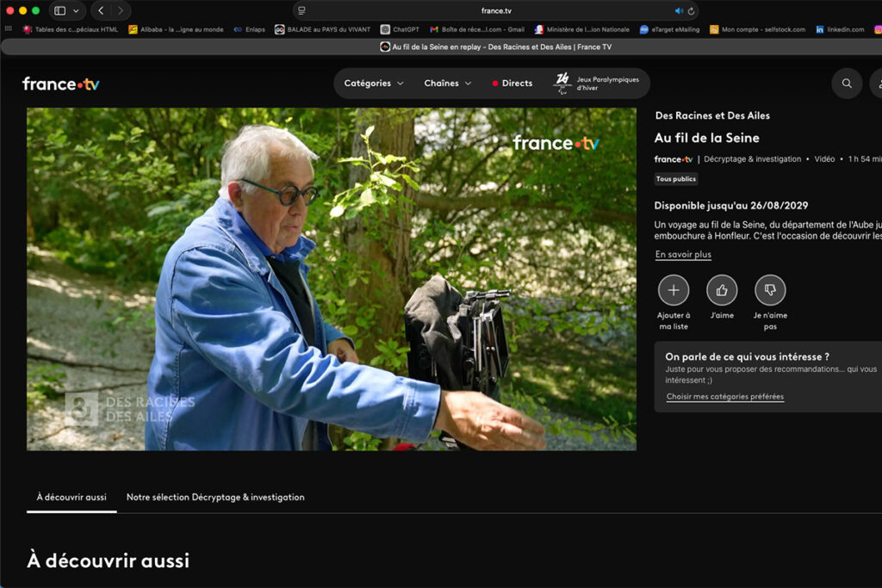Screen dimensions: 882x588
Task: Click the 'Tous publics' rating badge
Action: pyautogui.click(x=677, y=178)
